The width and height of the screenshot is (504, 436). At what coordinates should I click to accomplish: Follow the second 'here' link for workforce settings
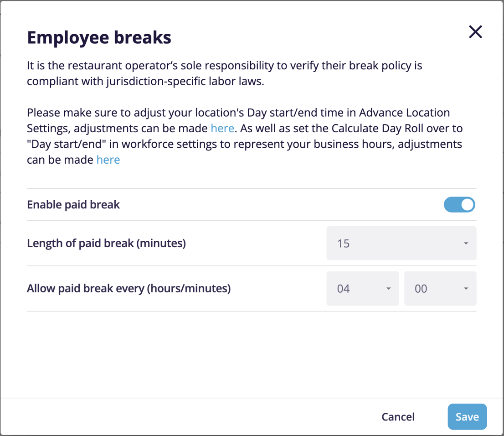point(108,160)
